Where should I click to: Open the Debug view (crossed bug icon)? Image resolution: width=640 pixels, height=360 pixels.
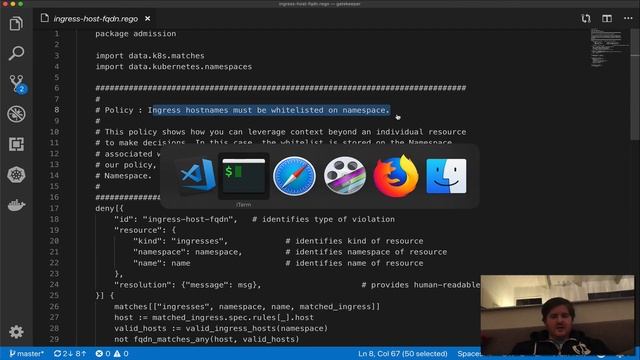pyautogui.click(x=16, y=114)
